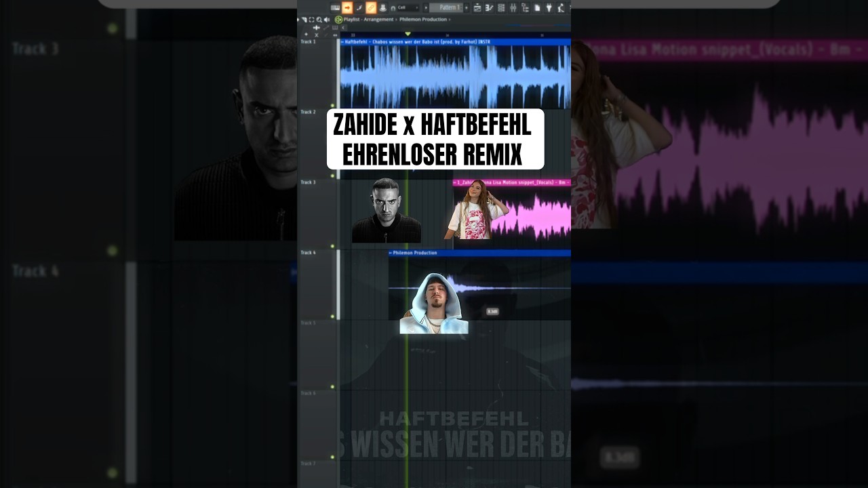Viewport: 868px width, 488px height.
Task: Click the playlist dashed-square select icon
Action: (x=311, y=20)
